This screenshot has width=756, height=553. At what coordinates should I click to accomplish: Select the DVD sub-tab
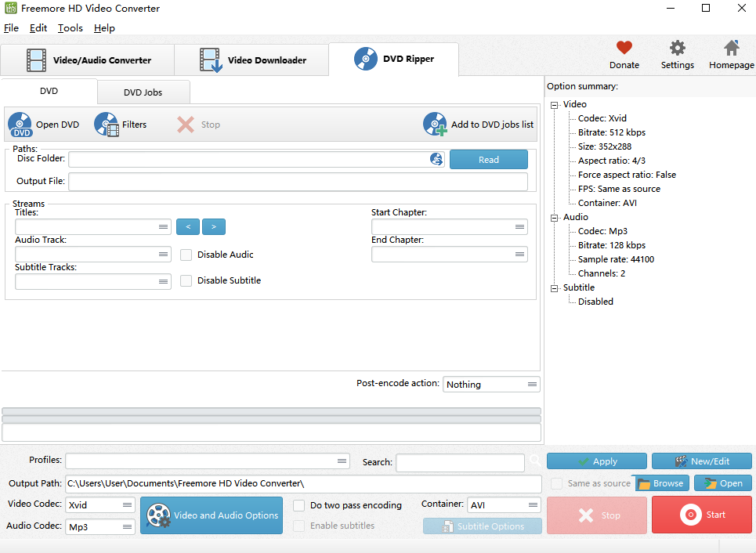coord(49,91)
